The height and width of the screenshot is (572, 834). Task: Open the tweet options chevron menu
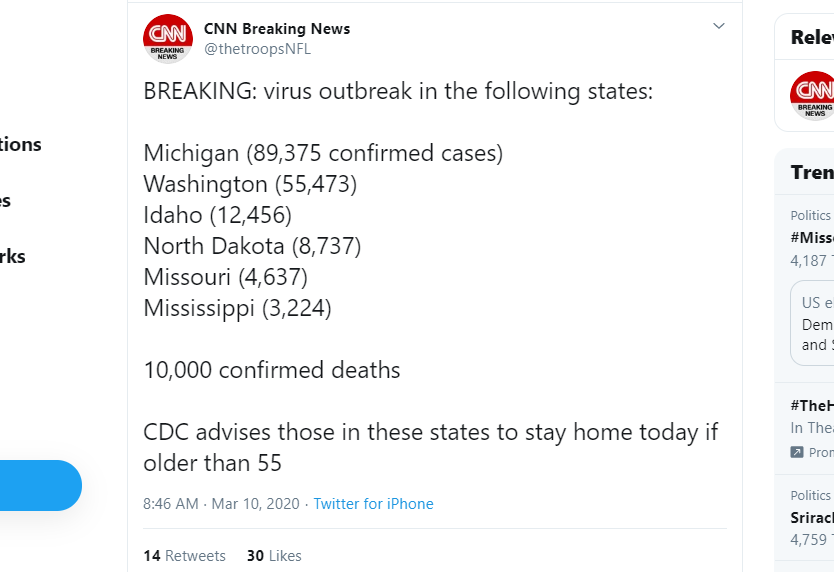[718, 26]
